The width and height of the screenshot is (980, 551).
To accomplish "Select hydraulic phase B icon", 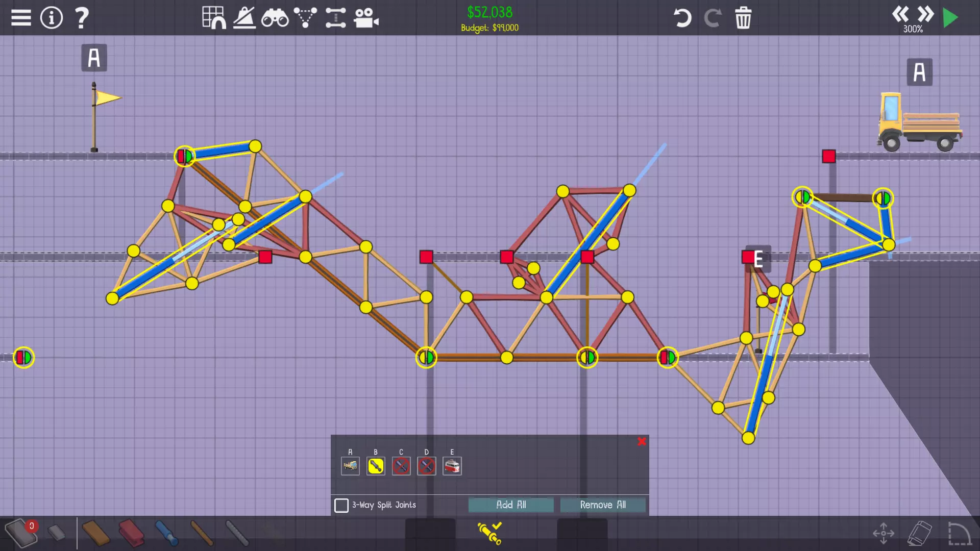I will (x=376, y=466).
